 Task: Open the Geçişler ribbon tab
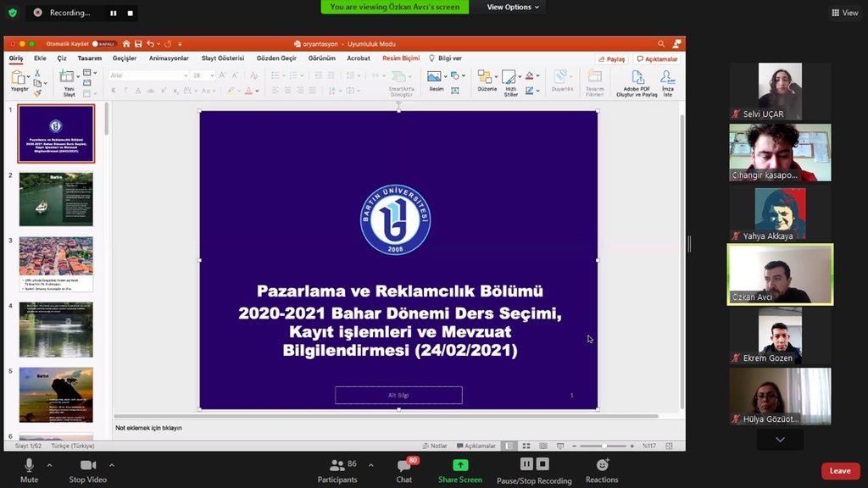pyautogui.click(x=125, y=58)
